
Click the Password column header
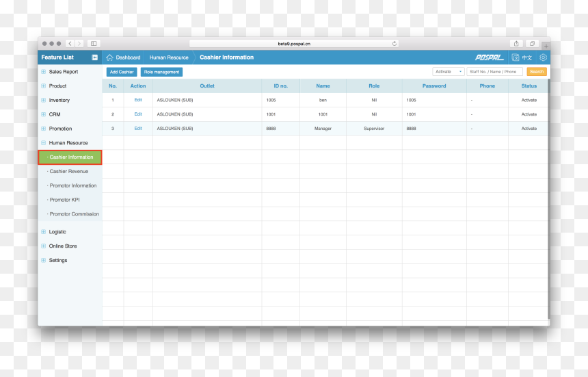click(x=434, y=86)
